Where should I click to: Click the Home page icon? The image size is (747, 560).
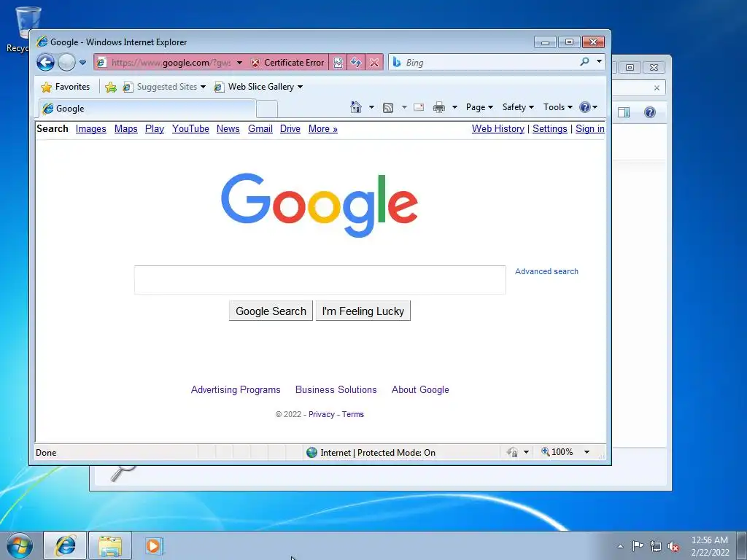tap(356, 107)
